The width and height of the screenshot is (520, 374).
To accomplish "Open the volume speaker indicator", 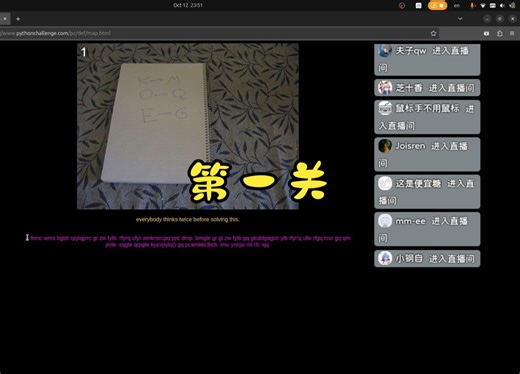I will (502, 5).
